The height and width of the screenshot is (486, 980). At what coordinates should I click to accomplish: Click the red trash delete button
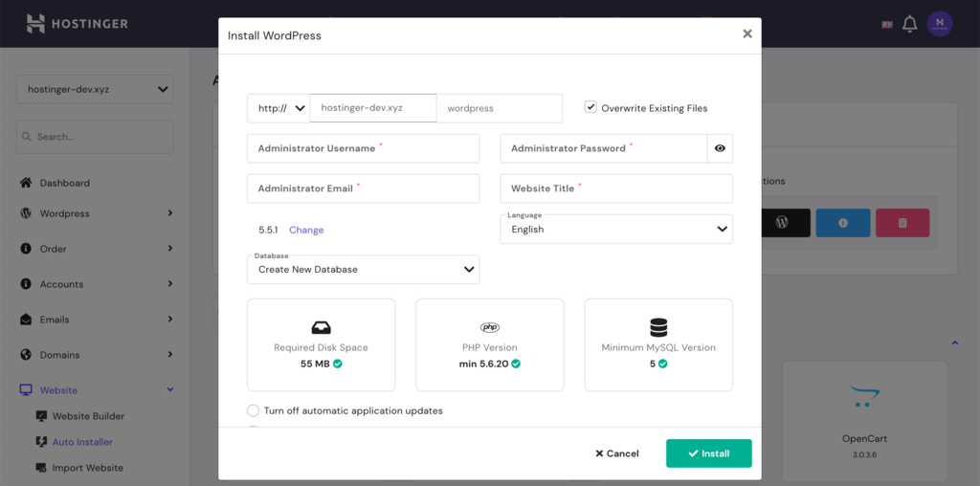902,223
